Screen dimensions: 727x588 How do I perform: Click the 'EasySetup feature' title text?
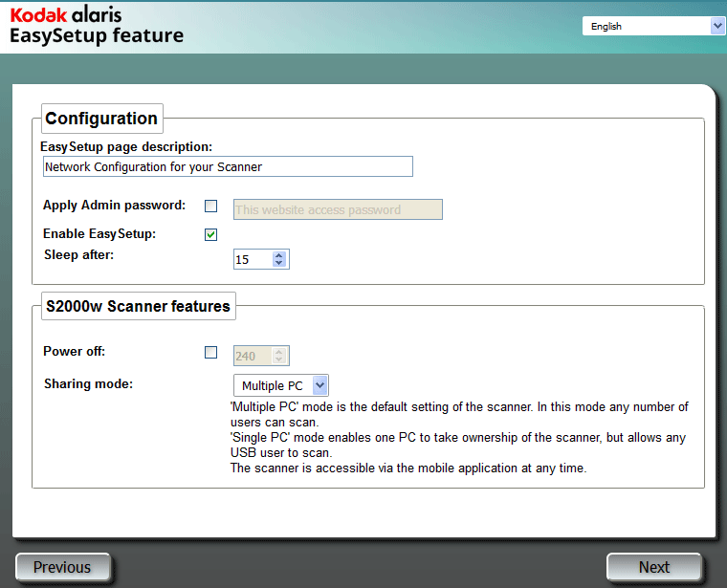(97, 35)
